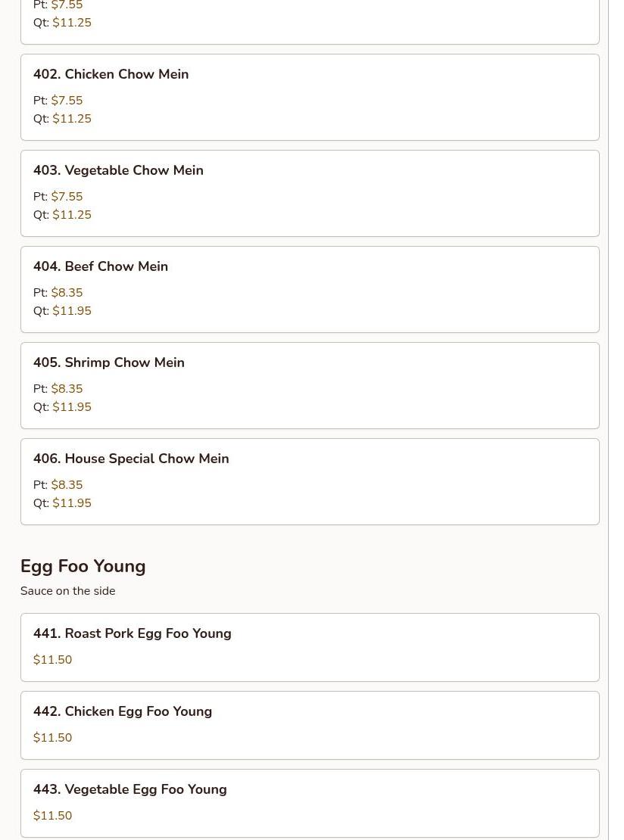The width and height of the screenshot is (624, 840).
Task: Select Vegetable Chow Mein's pint price
Action: click(x=67, y=197)
